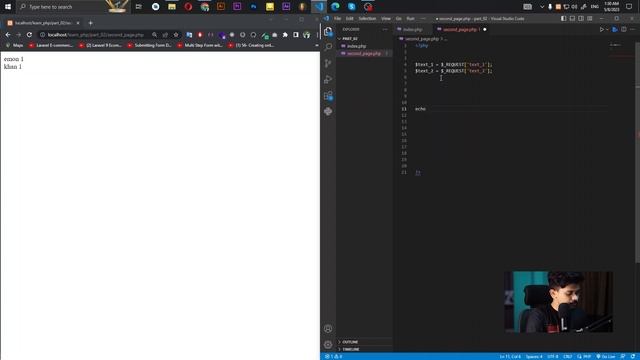Toggle the secondary side bar layout icon

click(x=581, y=18)
